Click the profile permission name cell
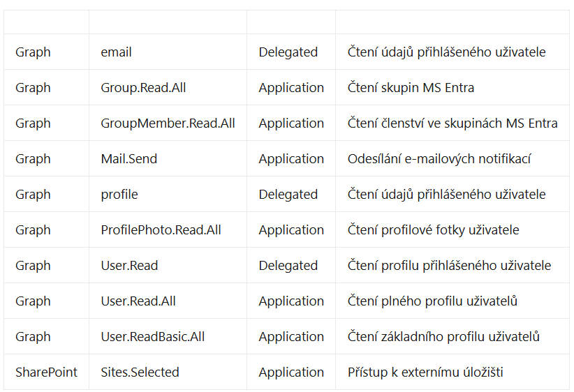 tap(119, 195)
